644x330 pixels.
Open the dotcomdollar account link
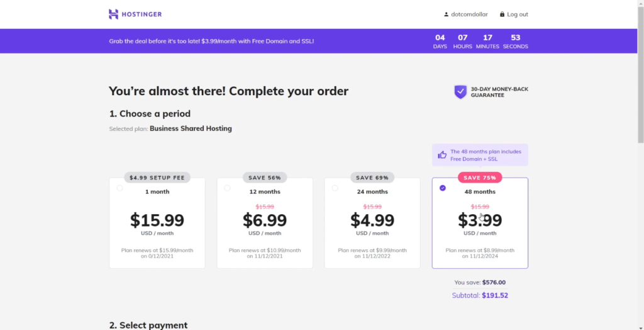tap(469, 14)
